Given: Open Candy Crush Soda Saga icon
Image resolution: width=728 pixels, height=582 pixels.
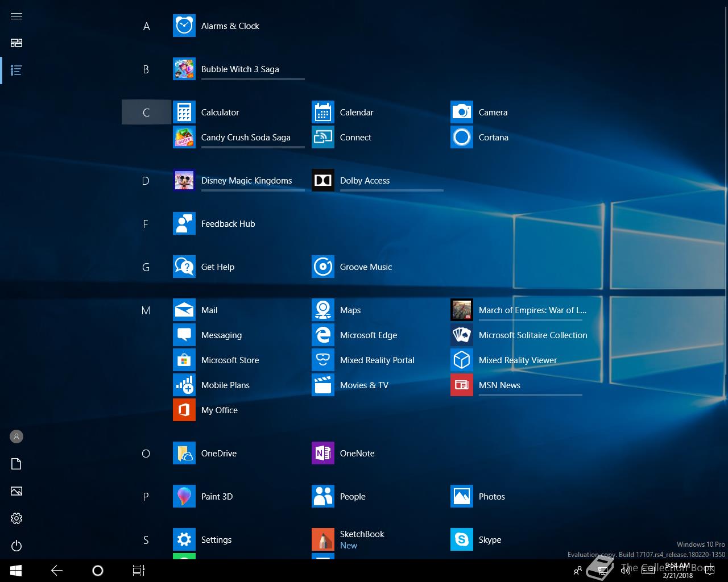Looking at the screenshot, I should click(x=184, y=138).
